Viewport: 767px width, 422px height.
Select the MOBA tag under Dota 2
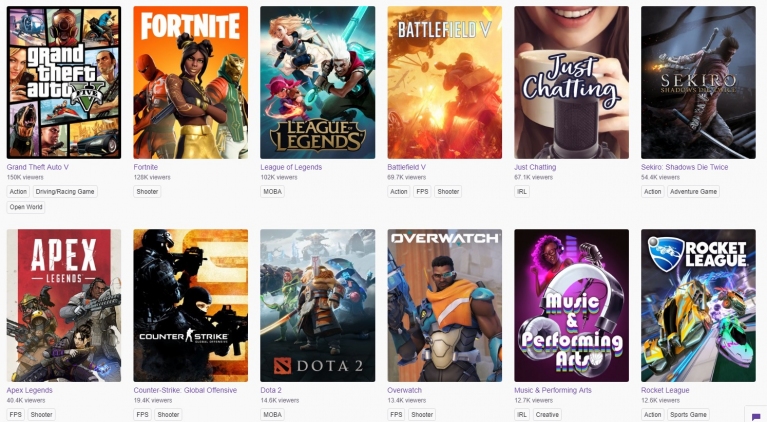click(x=272, y=415)
